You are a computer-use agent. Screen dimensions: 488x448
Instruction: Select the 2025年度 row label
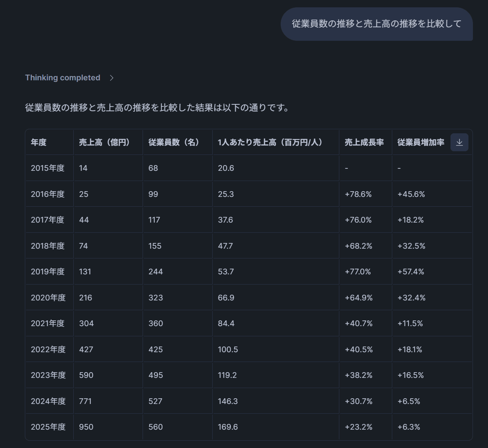pos(48,427)
